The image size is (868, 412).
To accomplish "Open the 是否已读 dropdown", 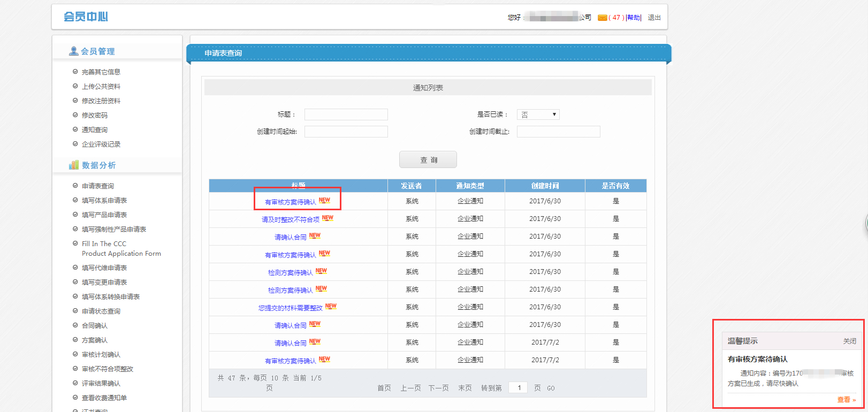I will [x=538, y=115].
